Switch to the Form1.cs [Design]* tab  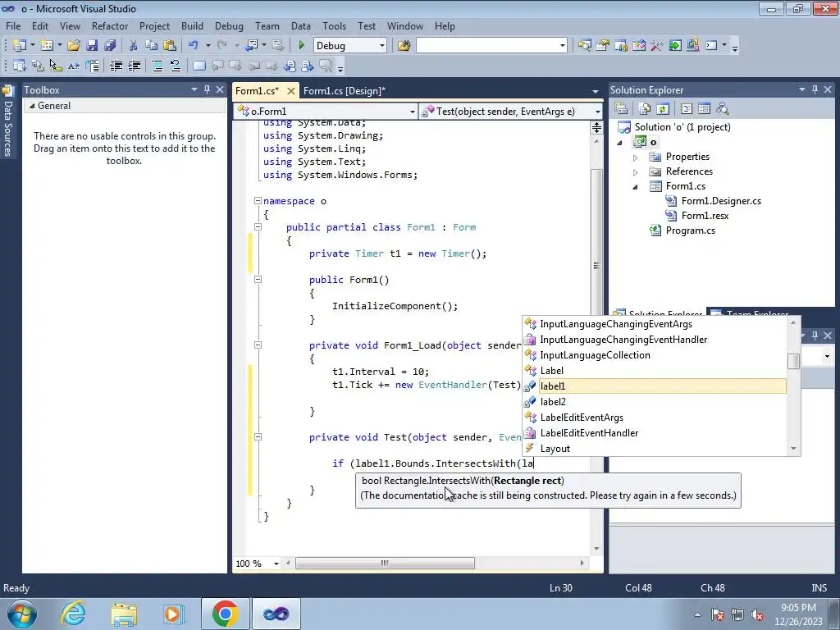click(x=344, y=90)
